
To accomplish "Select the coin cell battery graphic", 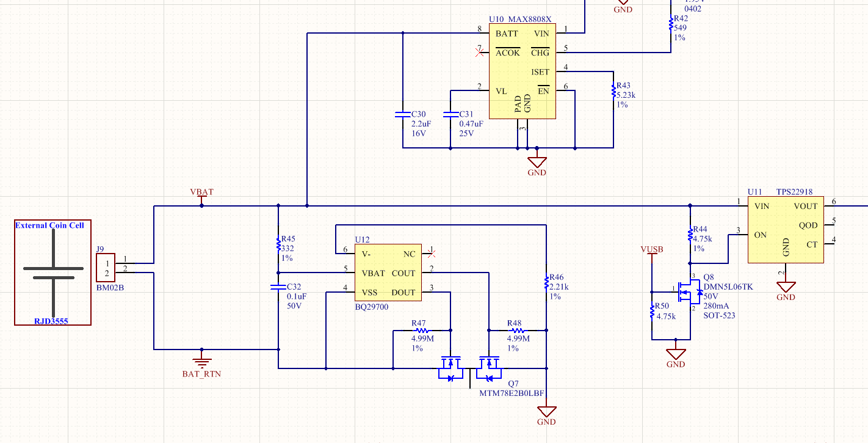I will pos(54,273).
